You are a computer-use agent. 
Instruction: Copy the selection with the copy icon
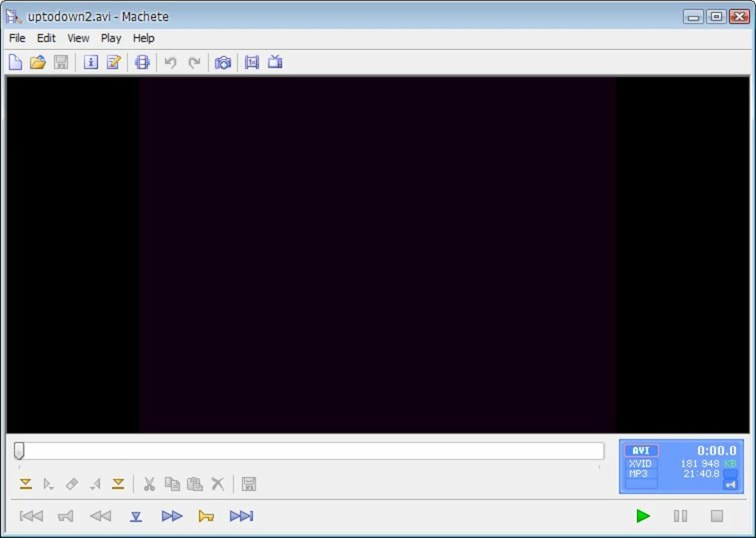172,484
